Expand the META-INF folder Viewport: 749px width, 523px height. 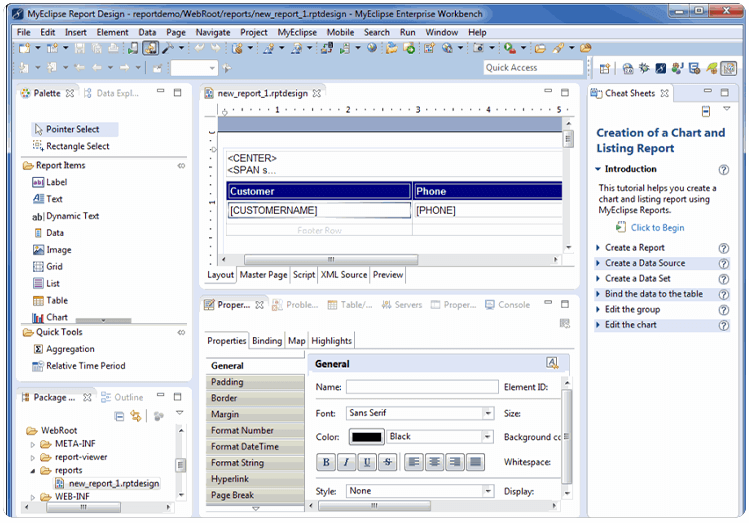(x=33, y=444)
